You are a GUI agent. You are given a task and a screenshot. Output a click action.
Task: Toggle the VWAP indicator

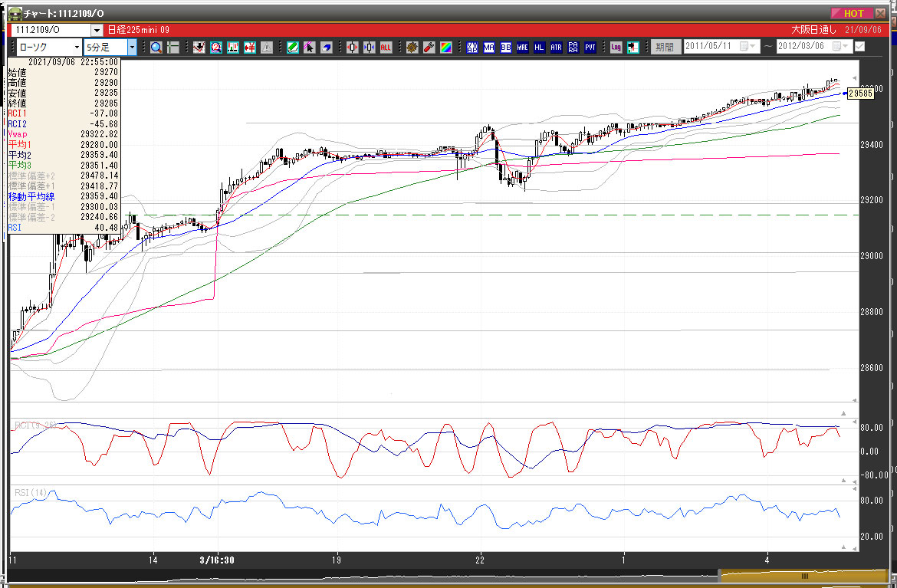coord(472,48)
